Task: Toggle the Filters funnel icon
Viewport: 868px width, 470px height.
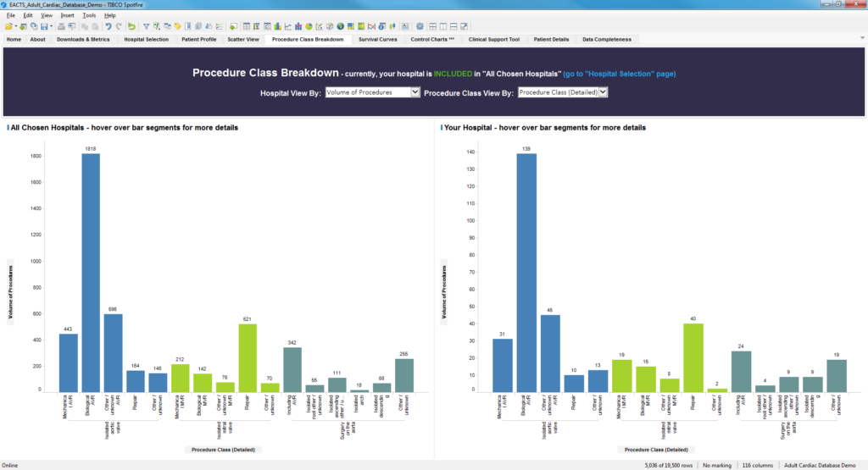Action: coord(146,26)
